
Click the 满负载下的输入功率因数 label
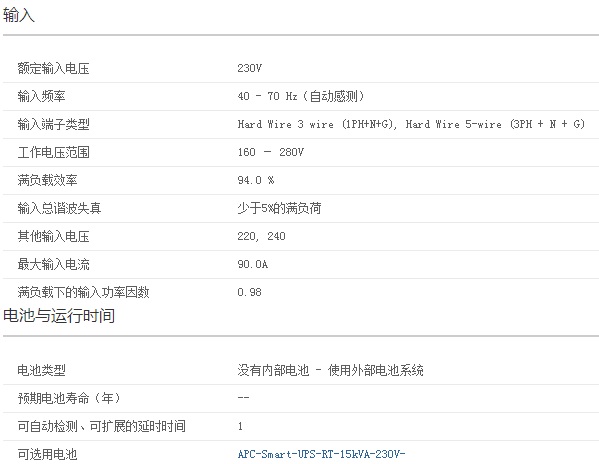tap(83, 292)
